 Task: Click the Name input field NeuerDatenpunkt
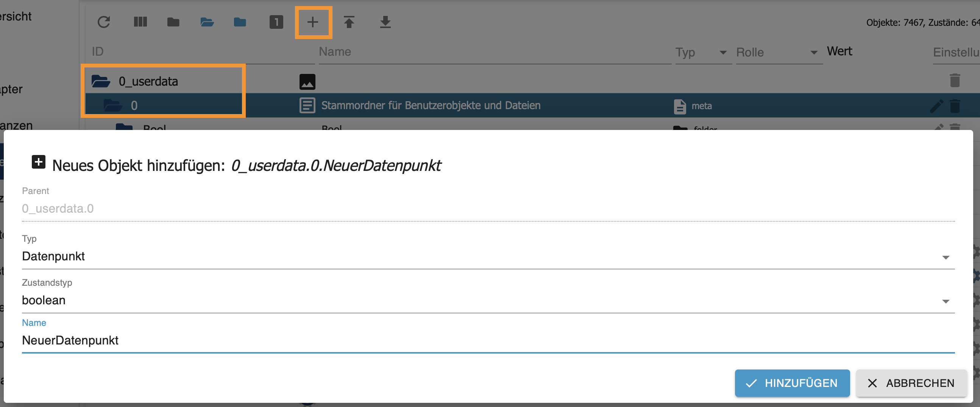[x=488, y=340]
